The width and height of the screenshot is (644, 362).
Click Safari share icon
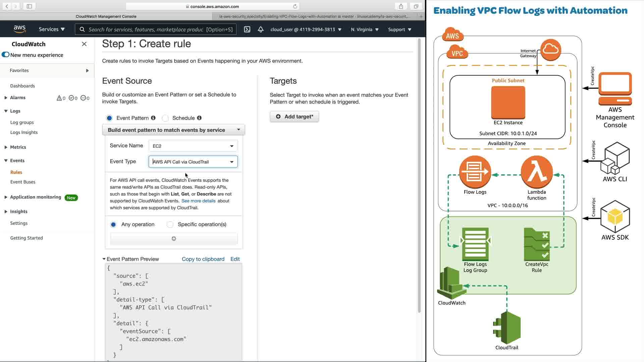[401, 6]
